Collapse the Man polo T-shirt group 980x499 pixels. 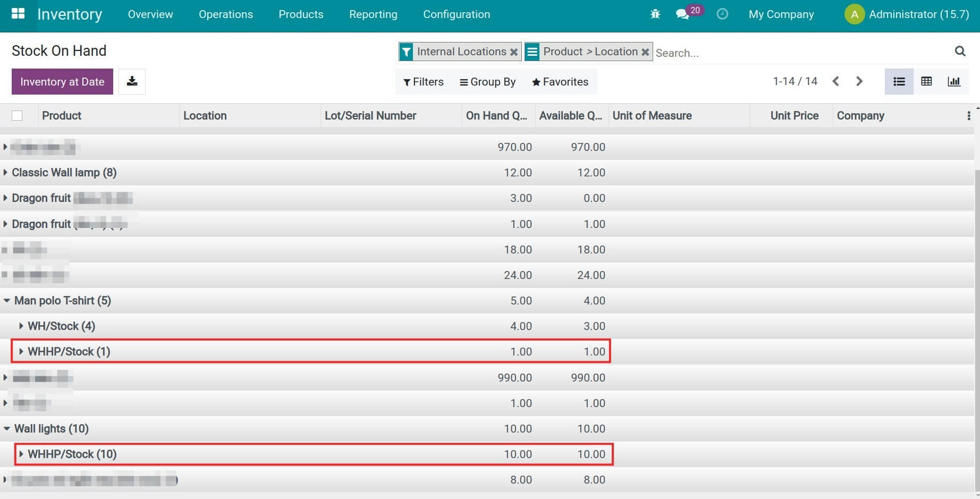62,301
